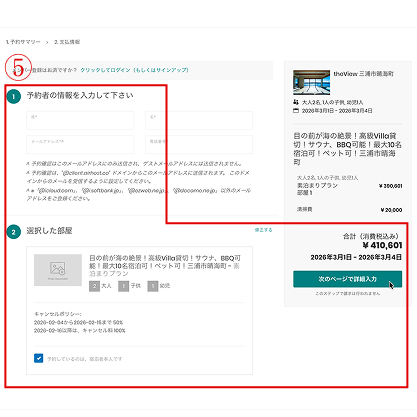
Task: Click the first name input field
Action: (x=199, y=120)
